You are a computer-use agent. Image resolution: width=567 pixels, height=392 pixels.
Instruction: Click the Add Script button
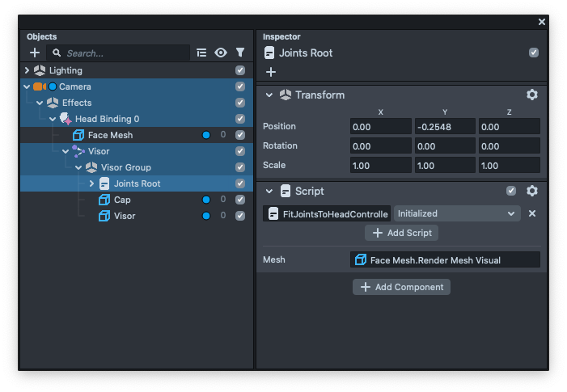click(x=402, y=233)
